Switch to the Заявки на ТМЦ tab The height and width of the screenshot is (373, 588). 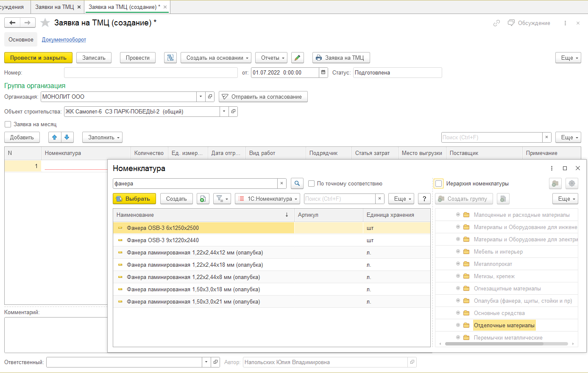(54, 7)
